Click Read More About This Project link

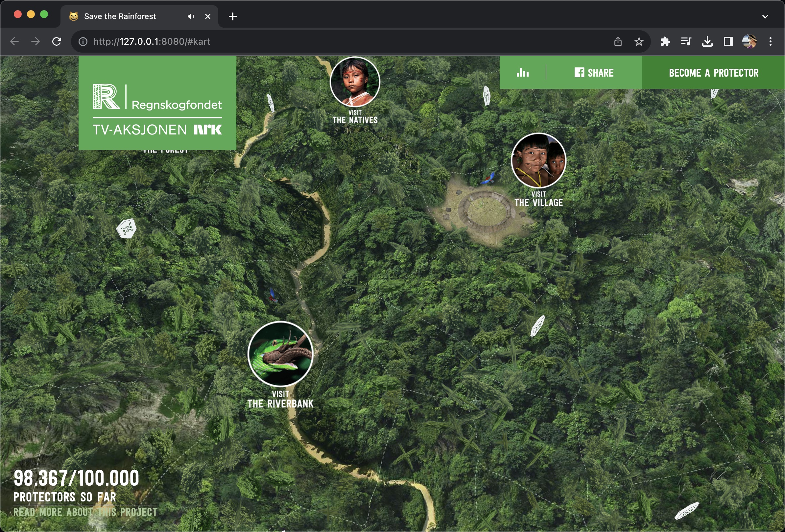pos(85,512)
